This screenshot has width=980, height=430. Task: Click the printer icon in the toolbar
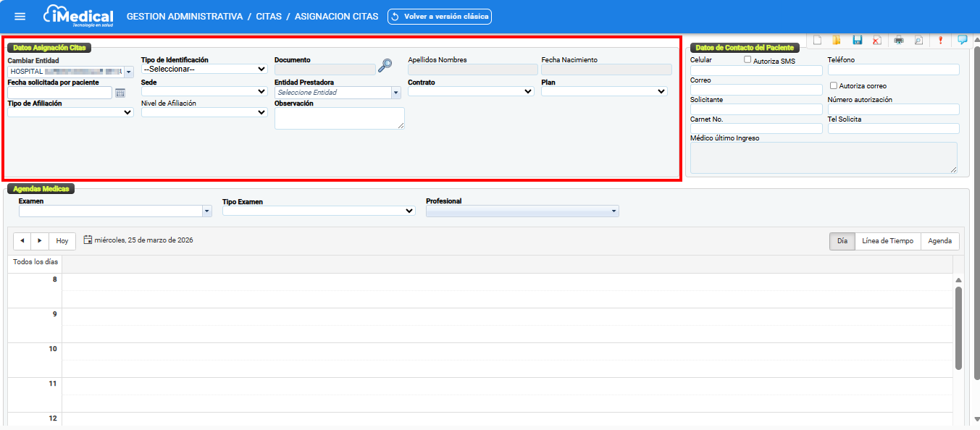click(x=899, y=41)
